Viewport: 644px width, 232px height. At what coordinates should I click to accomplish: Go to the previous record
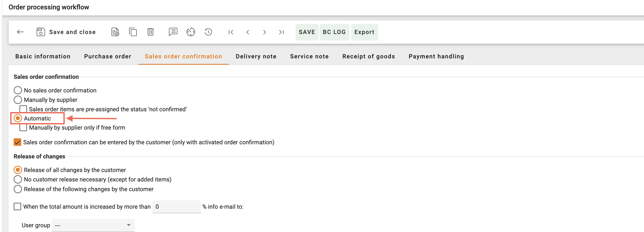[248, 32]
